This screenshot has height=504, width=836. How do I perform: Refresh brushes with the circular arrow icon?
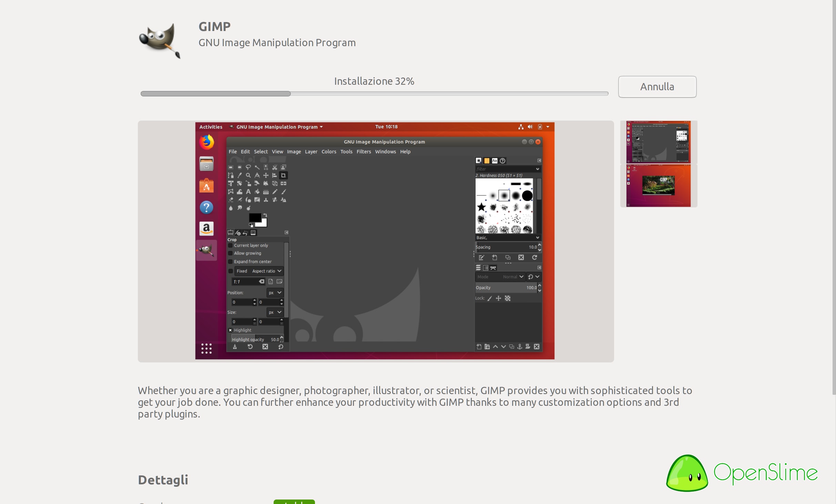click(x=534, y=258)
